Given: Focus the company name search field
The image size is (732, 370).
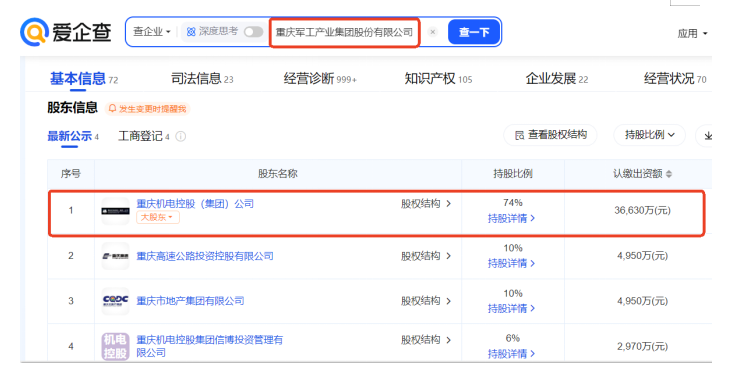Looking at the screenshot, I should [345, 32].
